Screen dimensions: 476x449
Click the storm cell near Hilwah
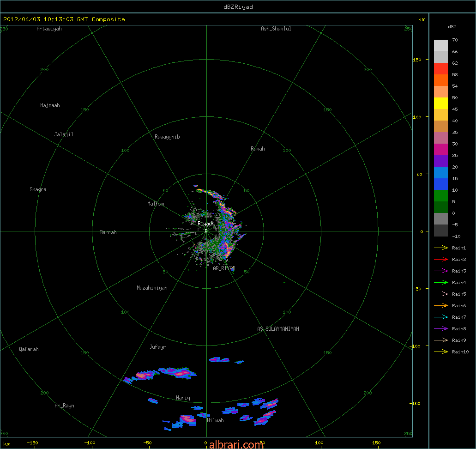point(187,419)
